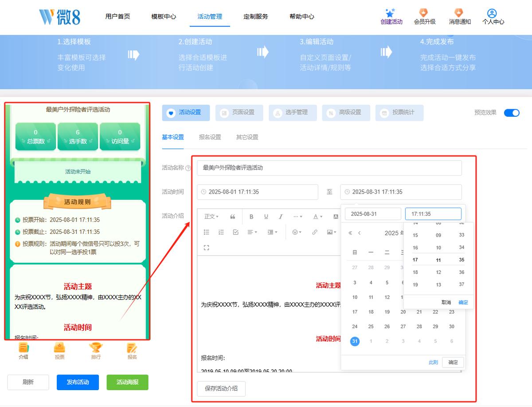532x407 pixels.
Task: Open the 选手管理 section
Action: point(293,113)
